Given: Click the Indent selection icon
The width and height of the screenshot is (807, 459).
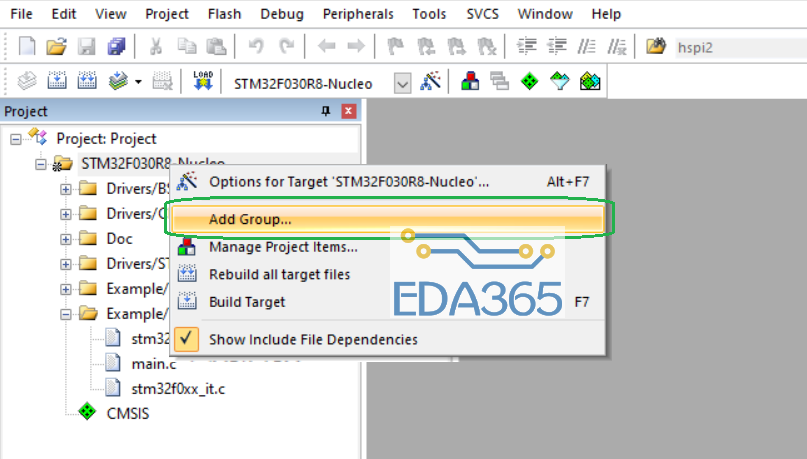Looking at the screenshot, I should tap(527, 47).
